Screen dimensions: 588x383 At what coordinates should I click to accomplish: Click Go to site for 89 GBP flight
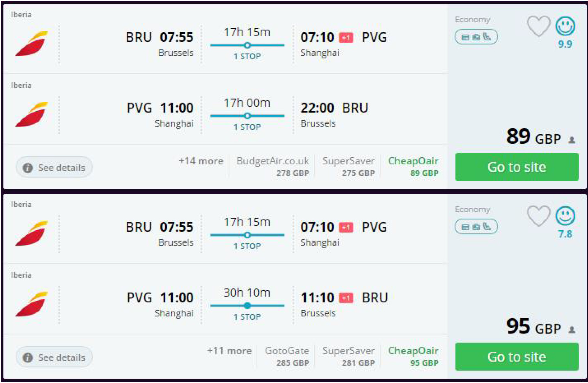[516, 167]
